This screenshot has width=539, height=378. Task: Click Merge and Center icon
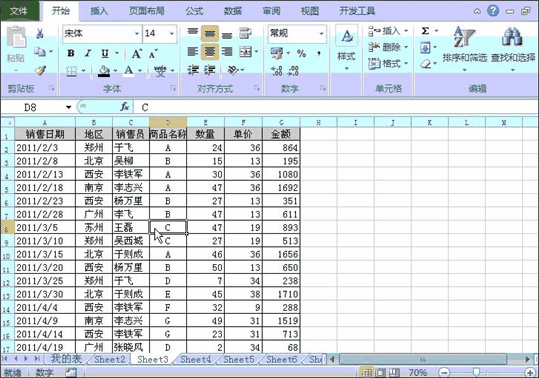pyautogui.click(x=245, y=52)
